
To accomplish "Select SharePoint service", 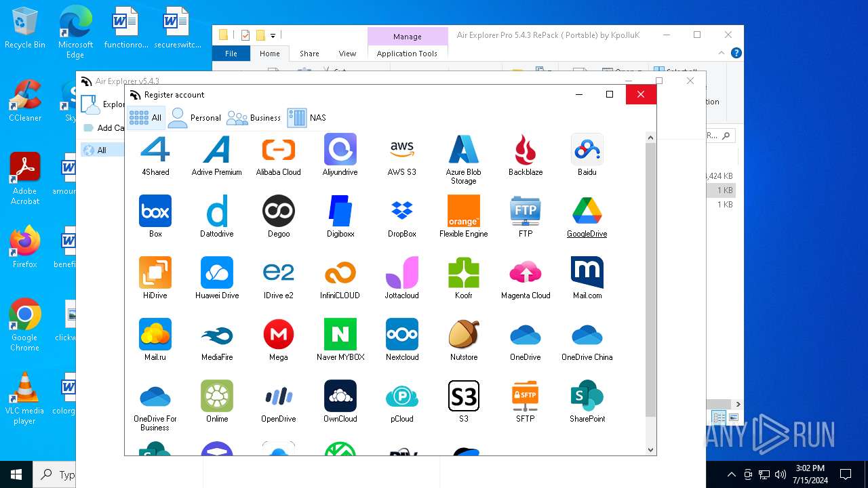I will coord(587,402).
